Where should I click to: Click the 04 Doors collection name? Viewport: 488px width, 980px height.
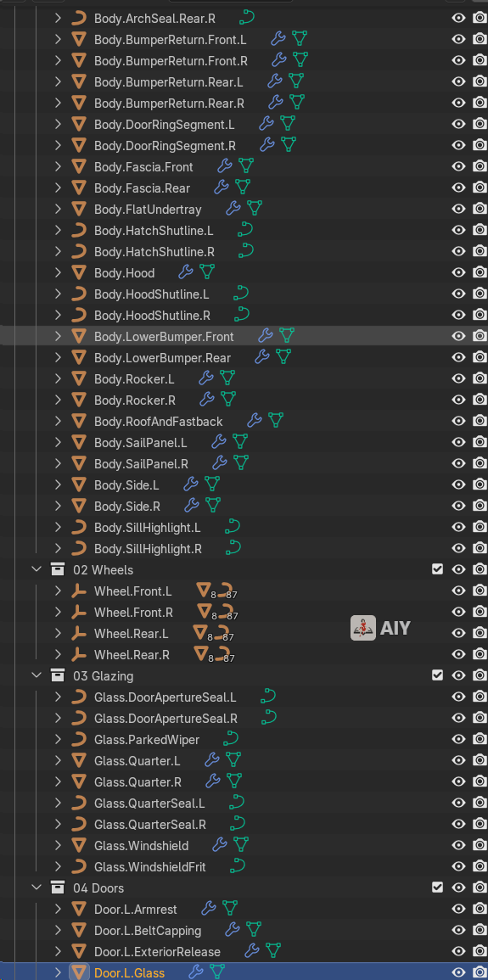click(98, 888)
